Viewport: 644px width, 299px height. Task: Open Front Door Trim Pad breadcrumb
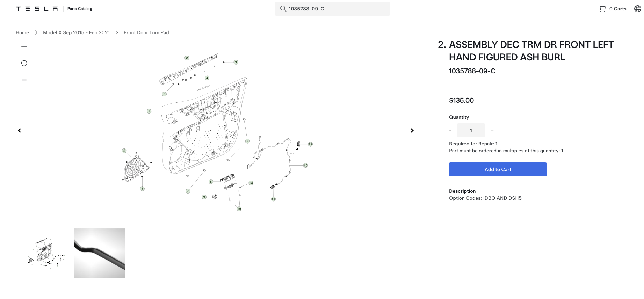pos(146,32)
